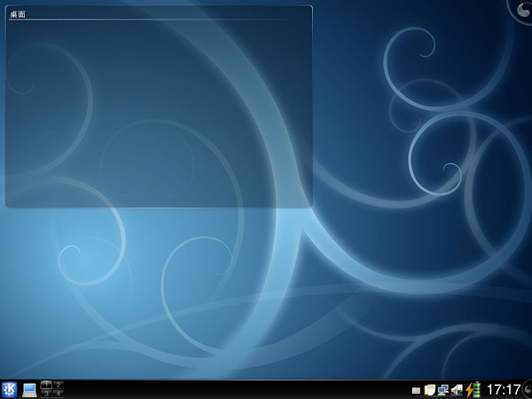Viewport: 532px width, 399px height.
Task: Switch to virtual desktop 1 in pager
Action: [46, 385]
